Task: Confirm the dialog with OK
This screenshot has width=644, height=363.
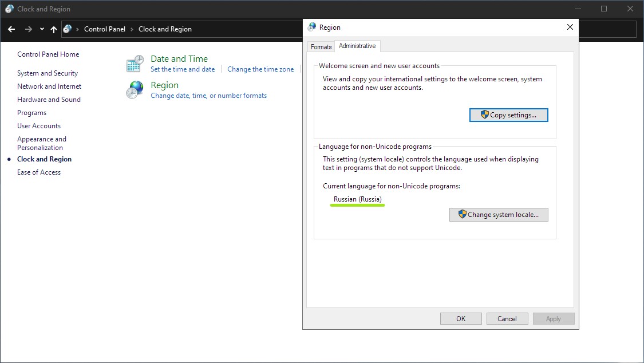Action: pyautogui.click(x=461, y=319)
